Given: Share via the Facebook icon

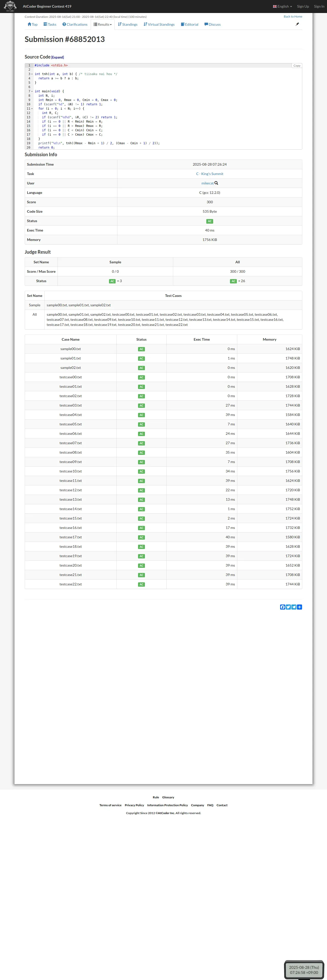Looking at the screenshot, I should coord(282,607).
